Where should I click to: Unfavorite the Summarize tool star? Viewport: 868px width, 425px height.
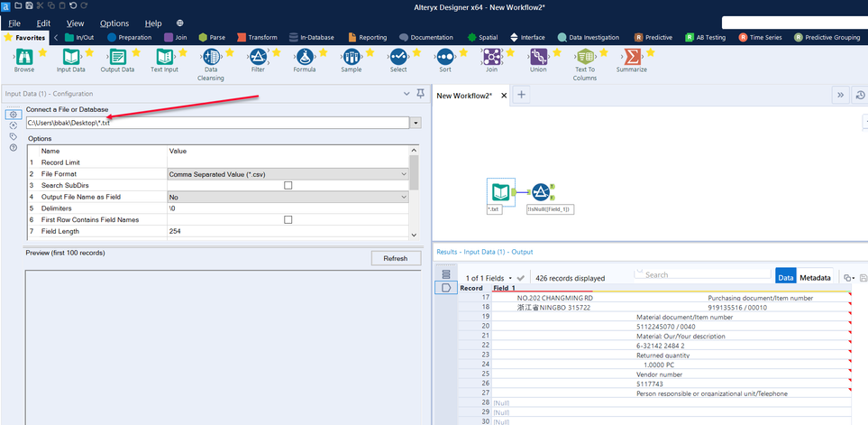point(651,52)
